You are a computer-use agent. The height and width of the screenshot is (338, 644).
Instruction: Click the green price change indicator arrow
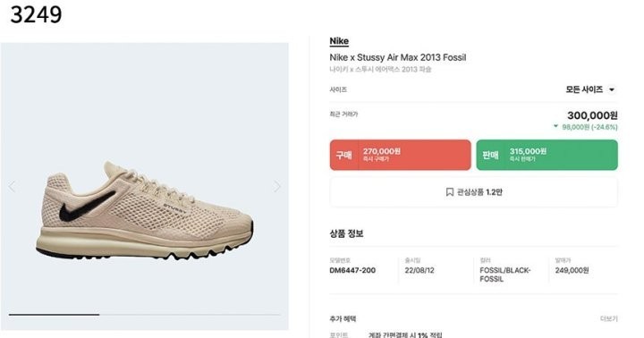point(555,126)
